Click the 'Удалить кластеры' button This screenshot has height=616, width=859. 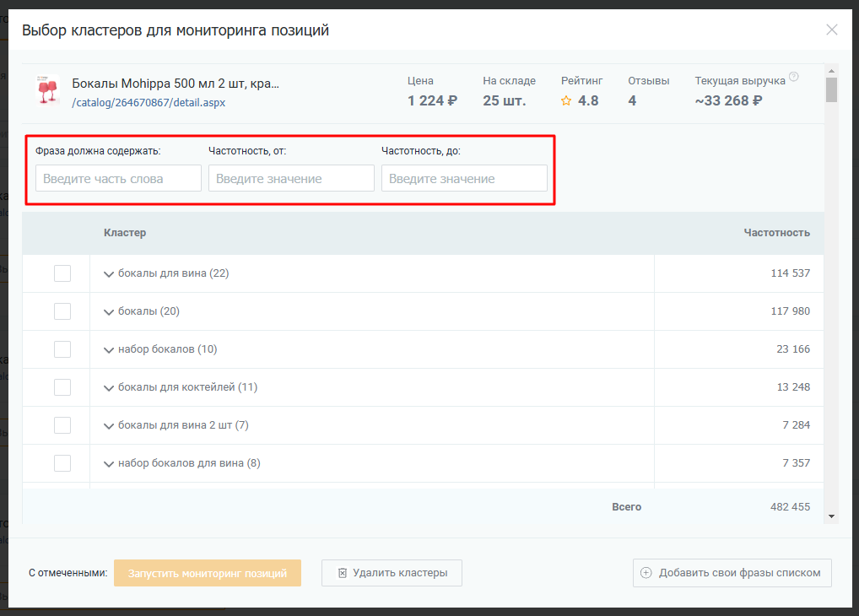[392, 573]
